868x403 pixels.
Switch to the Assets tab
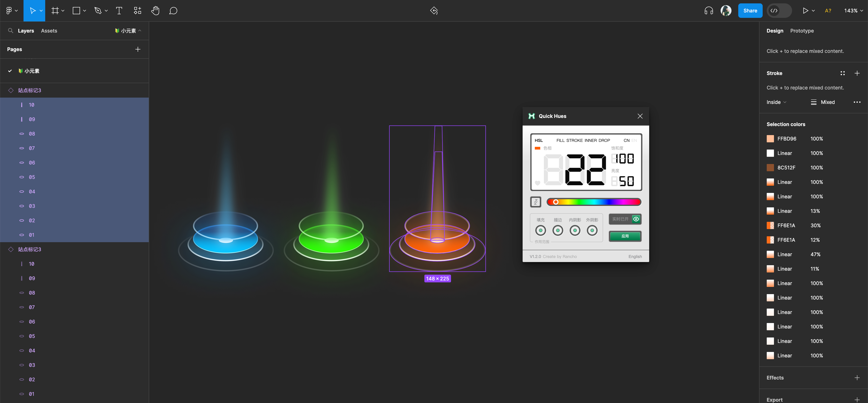click(49, 31)
